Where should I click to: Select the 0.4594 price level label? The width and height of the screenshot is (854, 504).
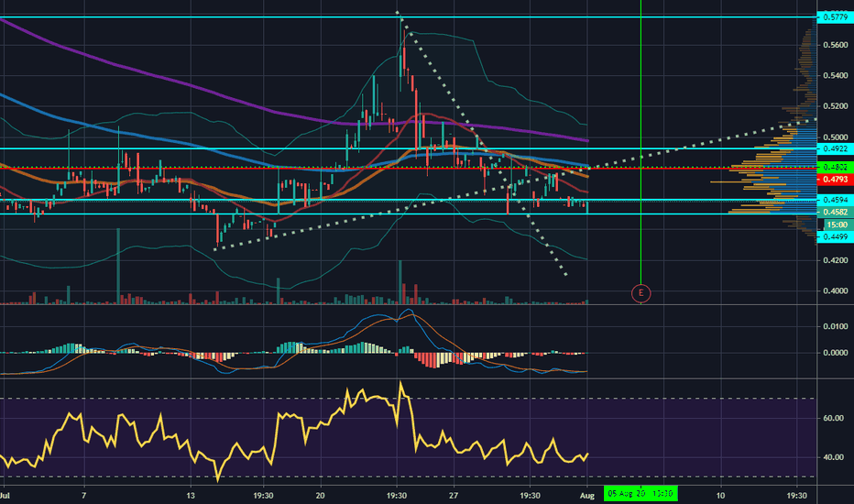click(x=835, y=201)
